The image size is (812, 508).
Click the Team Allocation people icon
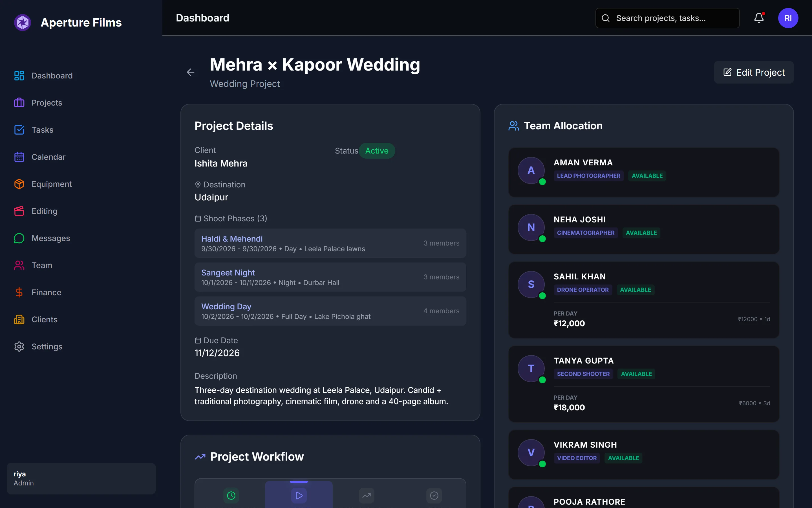(x=513, y=126)
